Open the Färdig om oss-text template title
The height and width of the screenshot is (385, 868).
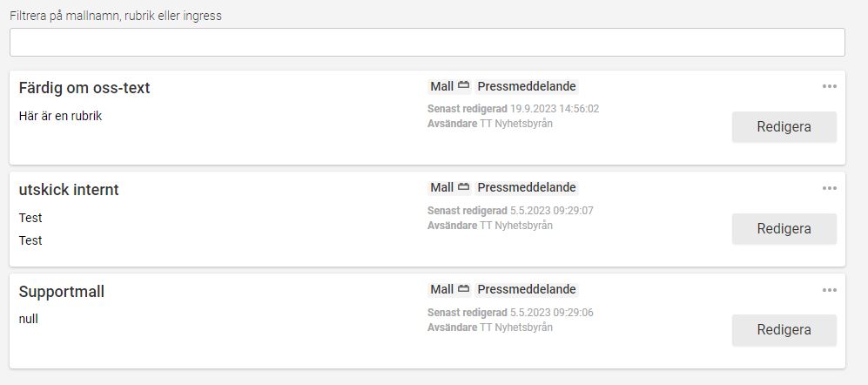point(84,87)
